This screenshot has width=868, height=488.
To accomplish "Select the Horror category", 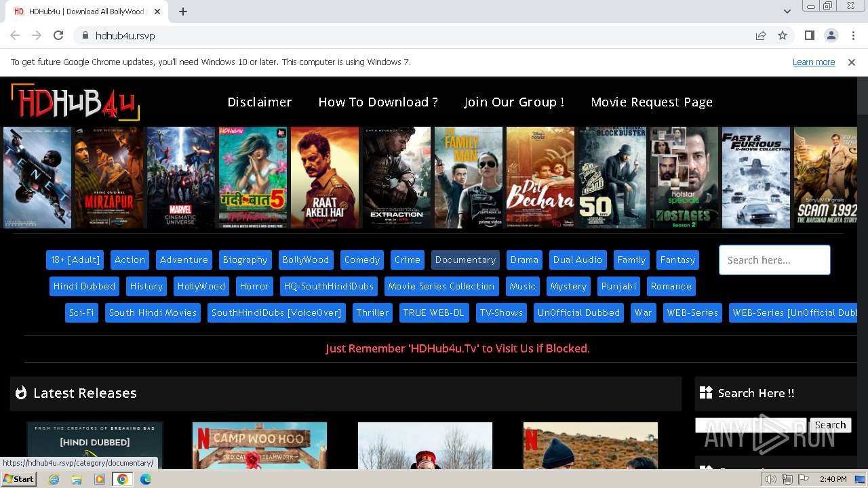I will 254,287.
